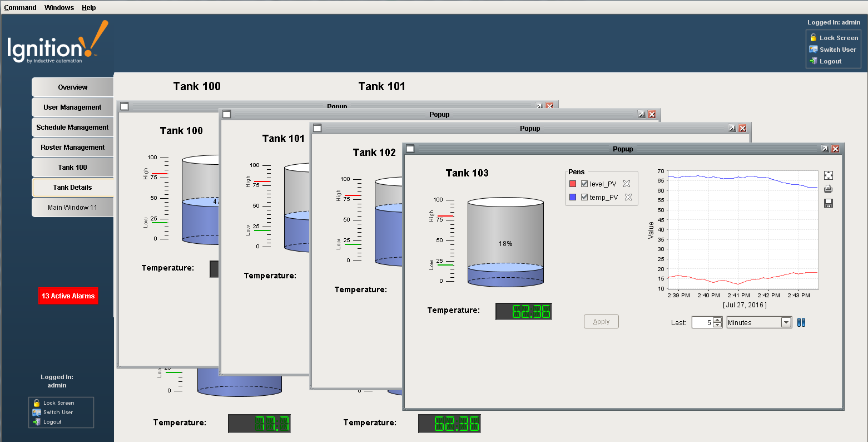This screenshot has height=442, width=868.
Task: Click the Switch User icon in top panel
Action: 814,49
